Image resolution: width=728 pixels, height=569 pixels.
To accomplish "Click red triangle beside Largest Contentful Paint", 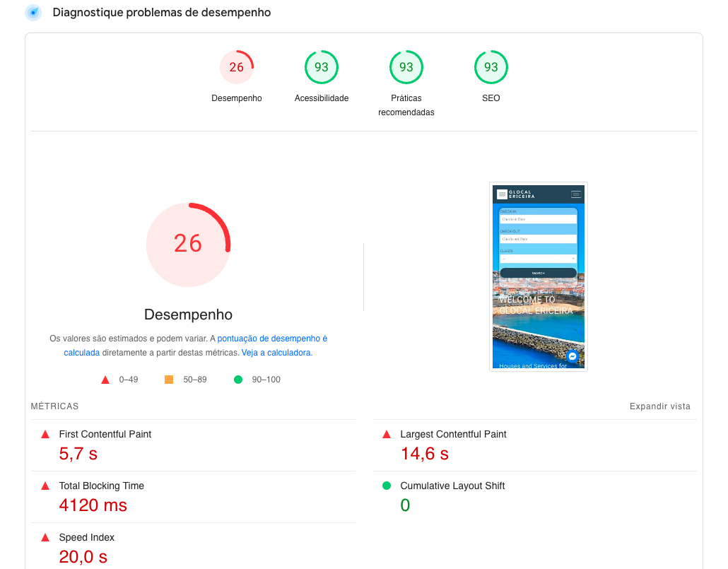I will (387, 435).
